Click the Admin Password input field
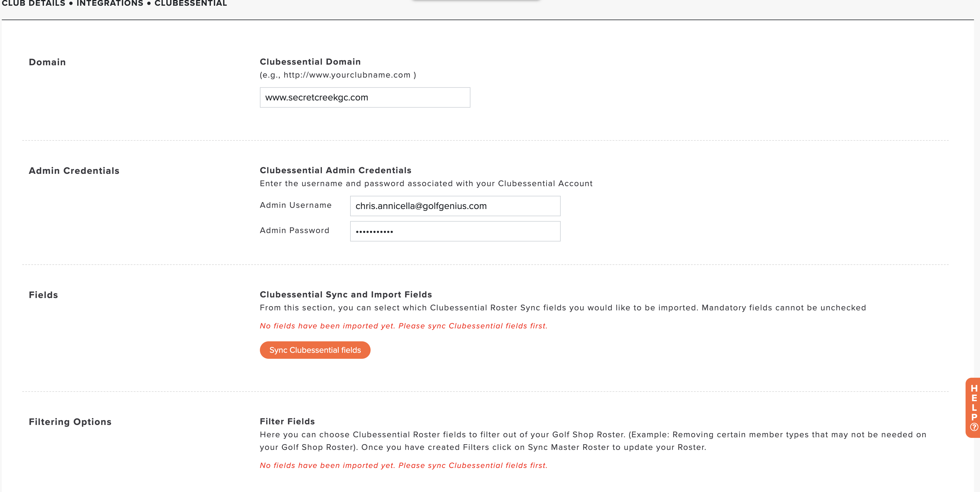The width and height of the screenshot is (980, 492). (455, 231)
